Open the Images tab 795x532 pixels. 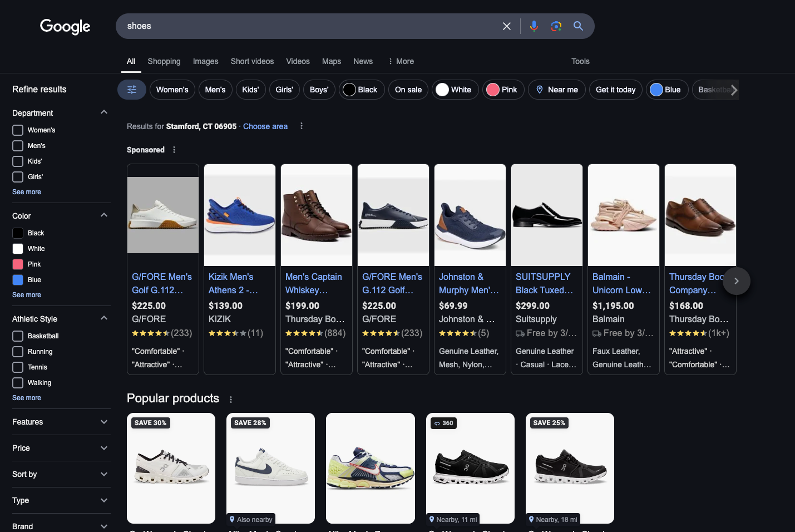[205, 61]
